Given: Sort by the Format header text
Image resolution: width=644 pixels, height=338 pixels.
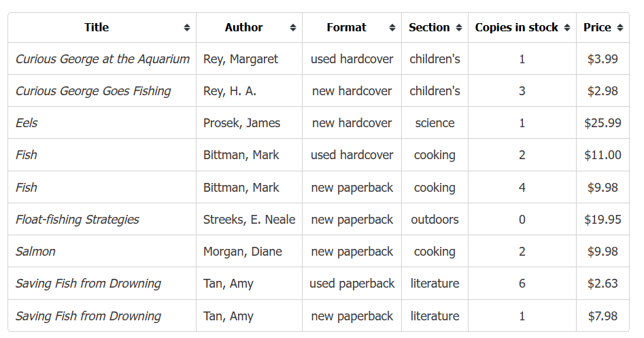Looking at the screenshot, I should 346,28.
